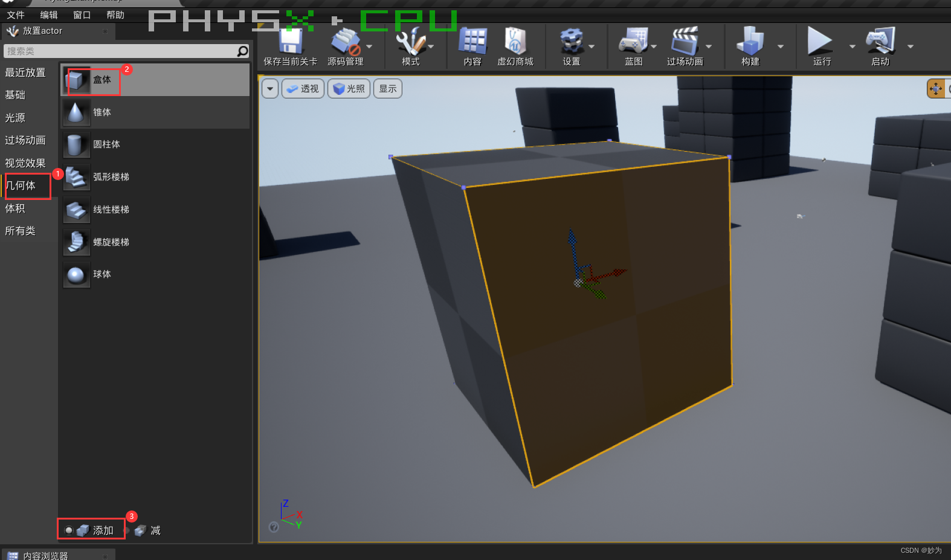951x560 pixels.
Task: Select the Visual Effects (视觉效果) category
Action: coord(25,163)
